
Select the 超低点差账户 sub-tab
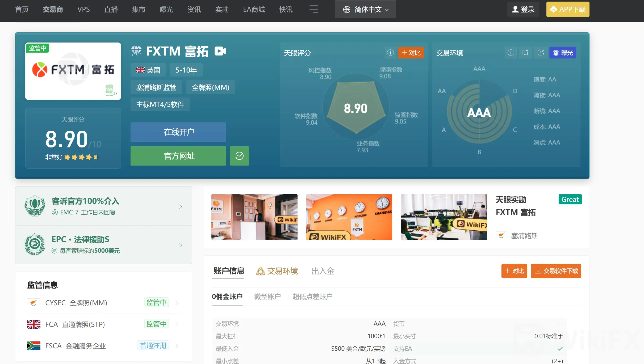(312, 297)
